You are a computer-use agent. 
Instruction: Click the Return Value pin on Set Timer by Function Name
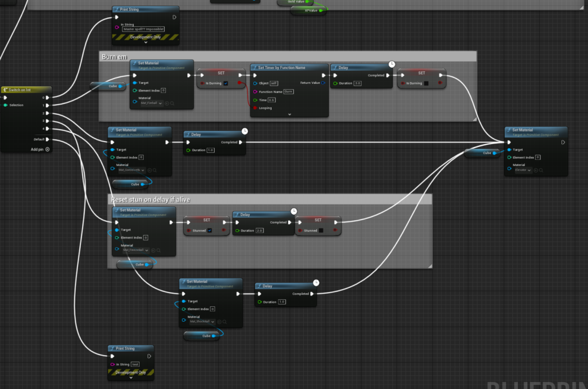(323, 83)
